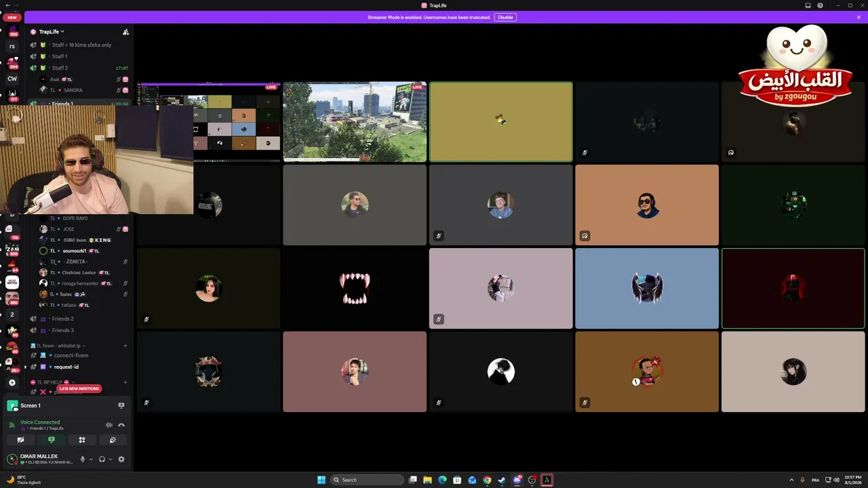Open Google Chrome from the taskbar
This screenshot has height=488, width=868.
click(487, 480)
